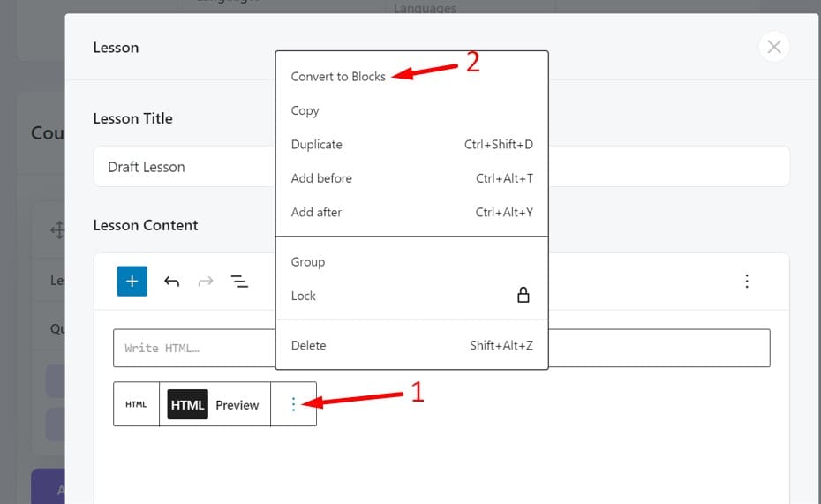Click Lock with padlock icon

click(x=411, y=296)
